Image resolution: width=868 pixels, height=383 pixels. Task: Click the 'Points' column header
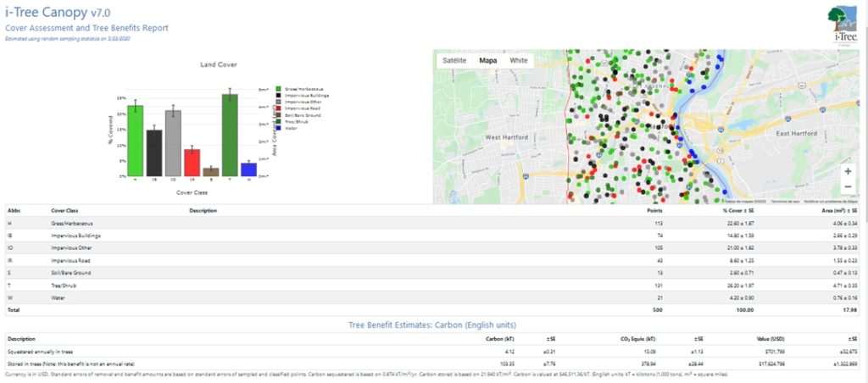655,211
